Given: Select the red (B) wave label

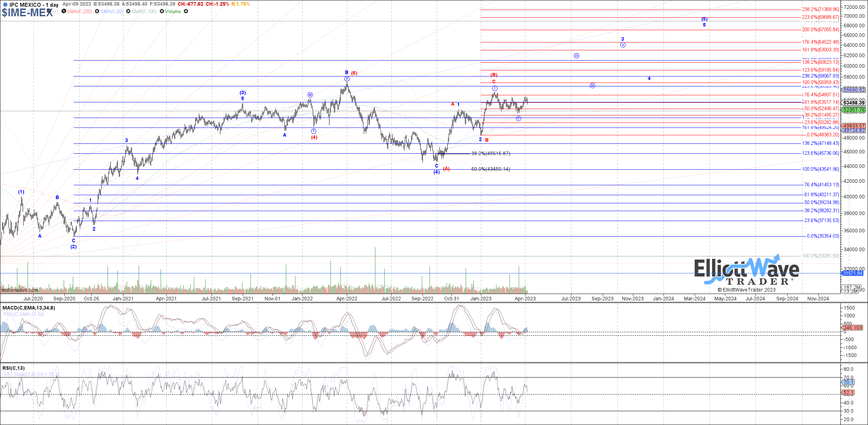Looking at the screenshot, I should [x=494, y=75].
